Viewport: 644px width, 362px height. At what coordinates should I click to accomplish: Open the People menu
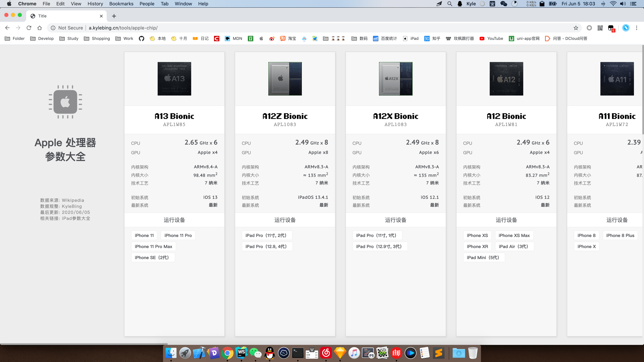pyautogui.click(x=147, y=4)
